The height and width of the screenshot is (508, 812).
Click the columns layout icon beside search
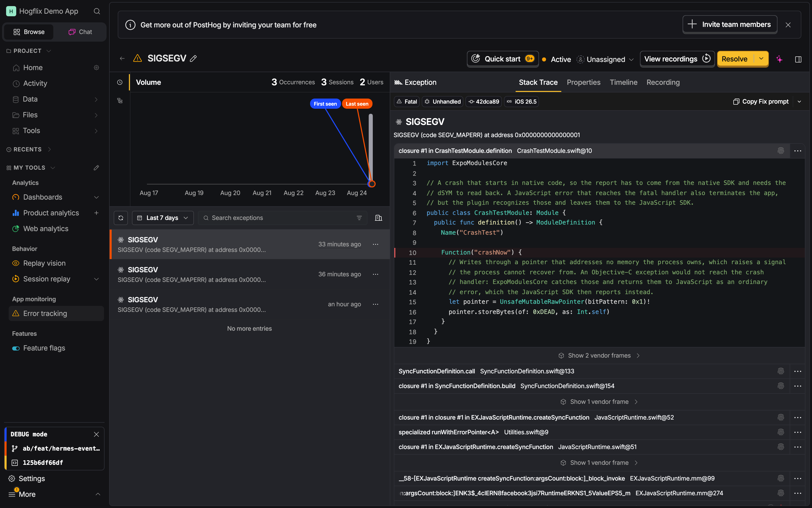(x=379, y=218)
